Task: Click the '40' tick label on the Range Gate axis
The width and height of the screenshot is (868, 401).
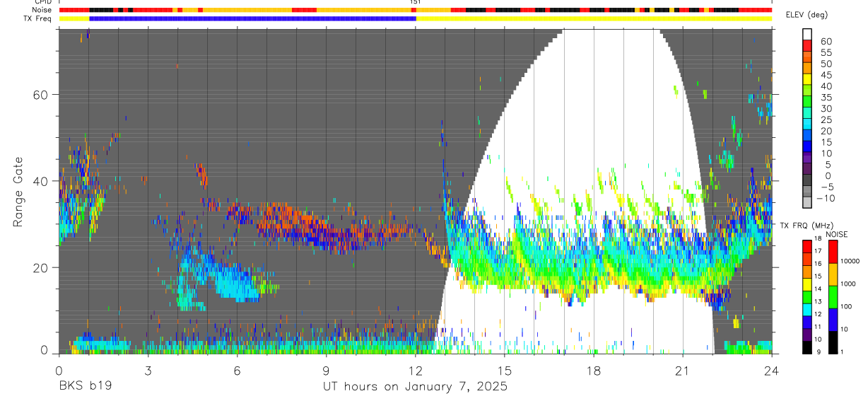Action: pos(40,181)
